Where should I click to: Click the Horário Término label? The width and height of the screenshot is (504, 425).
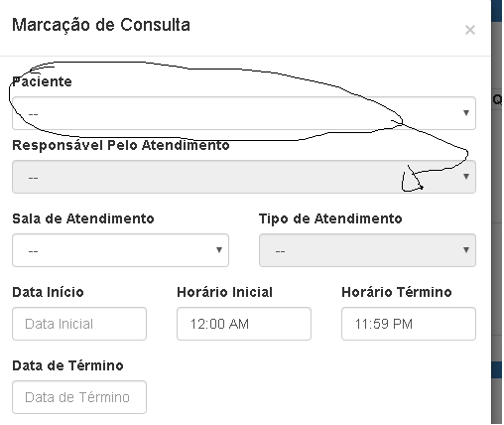[x=397, y=292]
